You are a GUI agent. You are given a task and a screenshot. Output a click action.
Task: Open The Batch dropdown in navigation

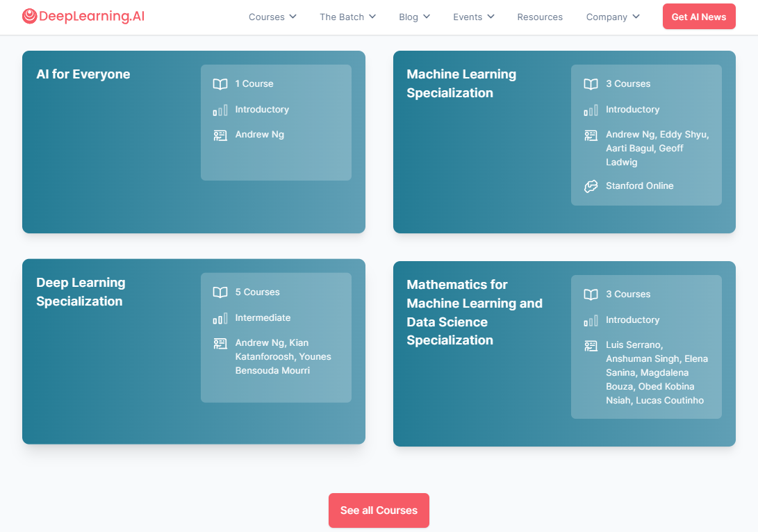pos(347,17)
